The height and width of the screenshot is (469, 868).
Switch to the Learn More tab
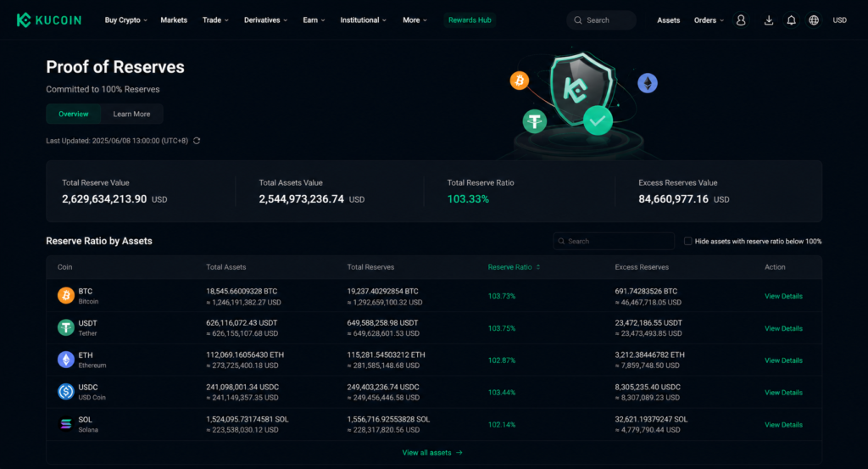click(131, 114)
